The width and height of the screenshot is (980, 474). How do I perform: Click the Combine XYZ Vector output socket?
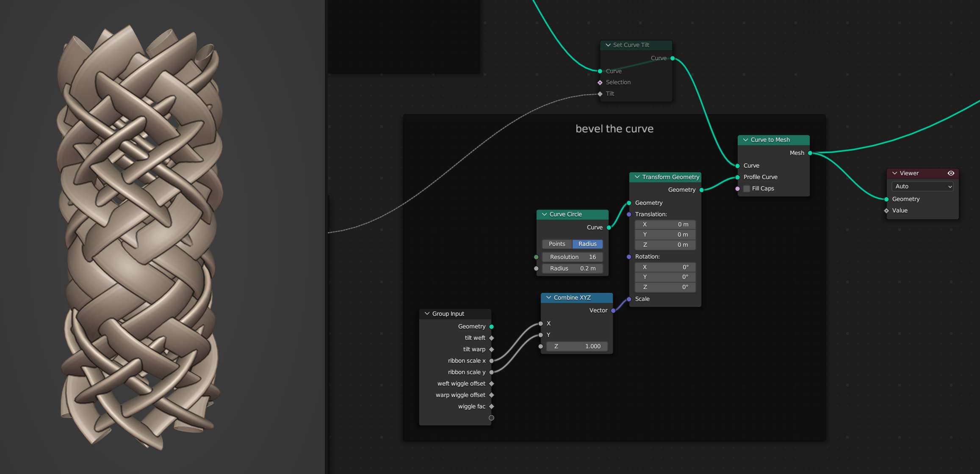point(613,311)
